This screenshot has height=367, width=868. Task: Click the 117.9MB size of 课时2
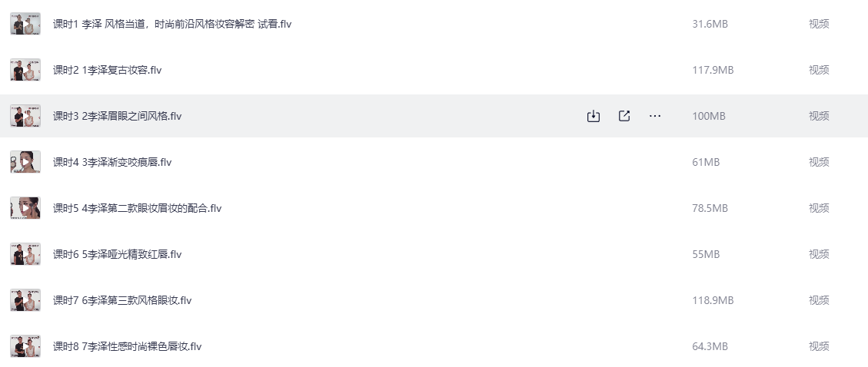pos(713,70)
